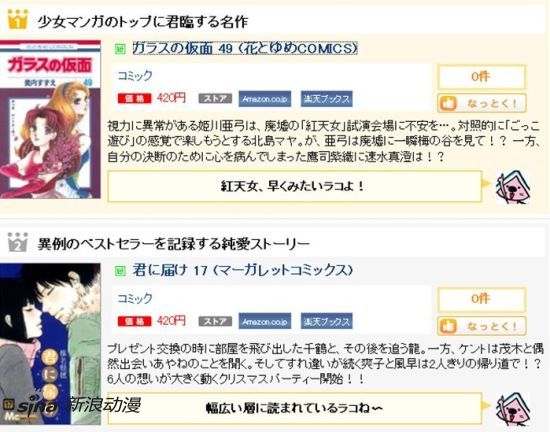Click thumbs-up icon for ガラスの仮面
Image resolution: width=550 pixels, height=432 pixels.
tap(448, 103)
